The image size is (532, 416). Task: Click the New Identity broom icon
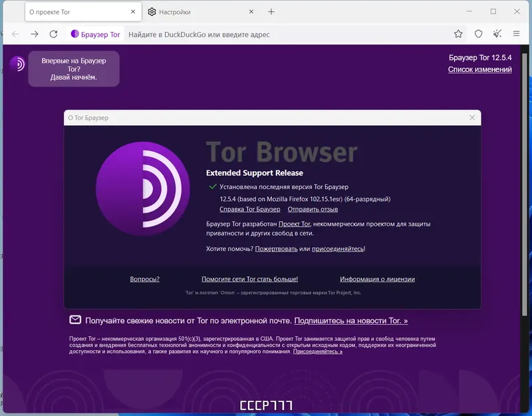click(497, 34)
